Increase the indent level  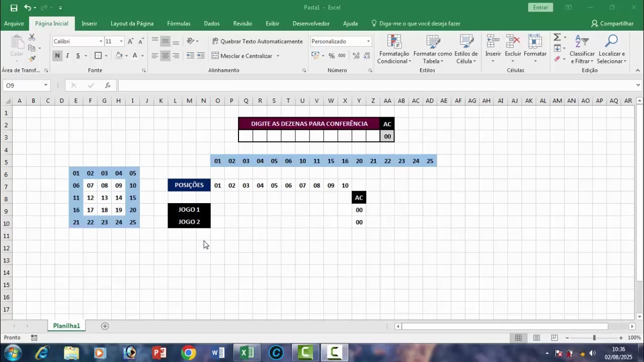click(200, 56)
